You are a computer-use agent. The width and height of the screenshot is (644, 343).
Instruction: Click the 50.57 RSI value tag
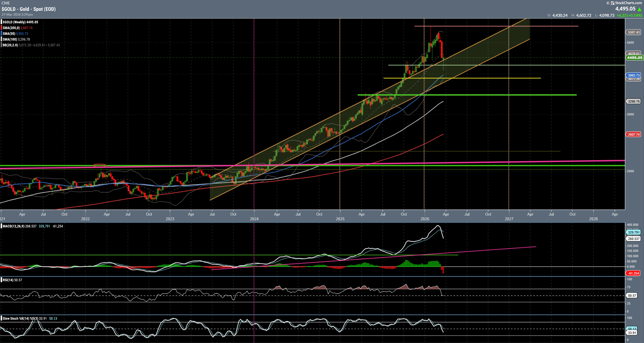tap(632, 296)
